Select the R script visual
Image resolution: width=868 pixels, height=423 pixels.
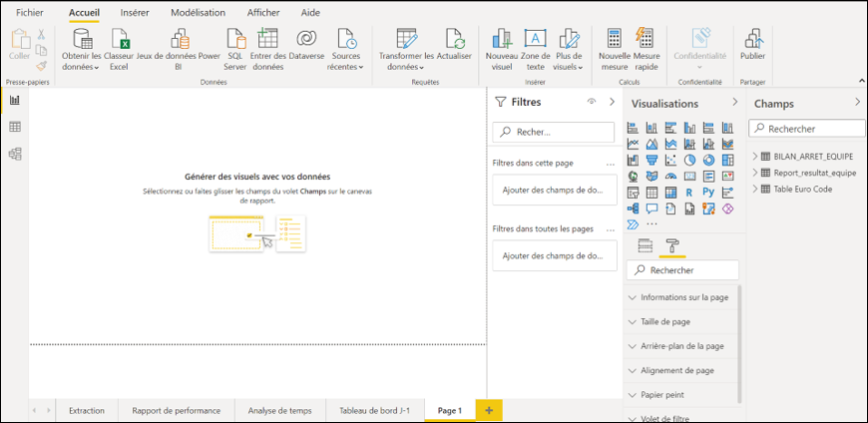coord(689,193)
